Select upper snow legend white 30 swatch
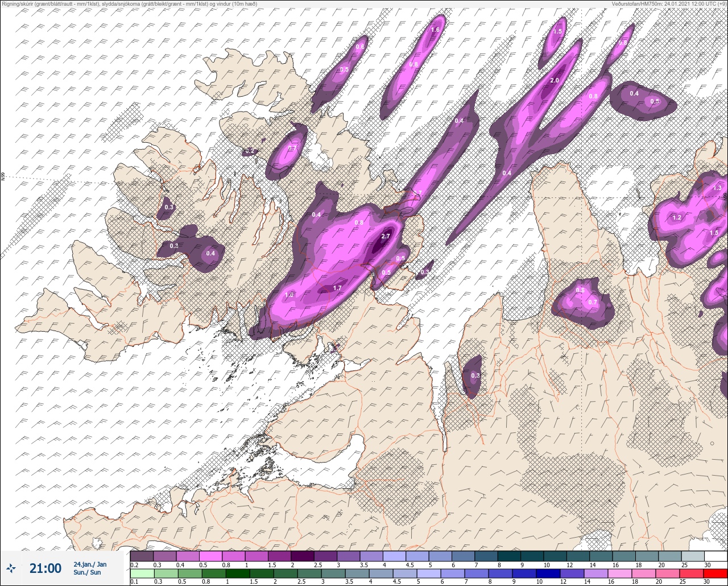 coord(715,556)
